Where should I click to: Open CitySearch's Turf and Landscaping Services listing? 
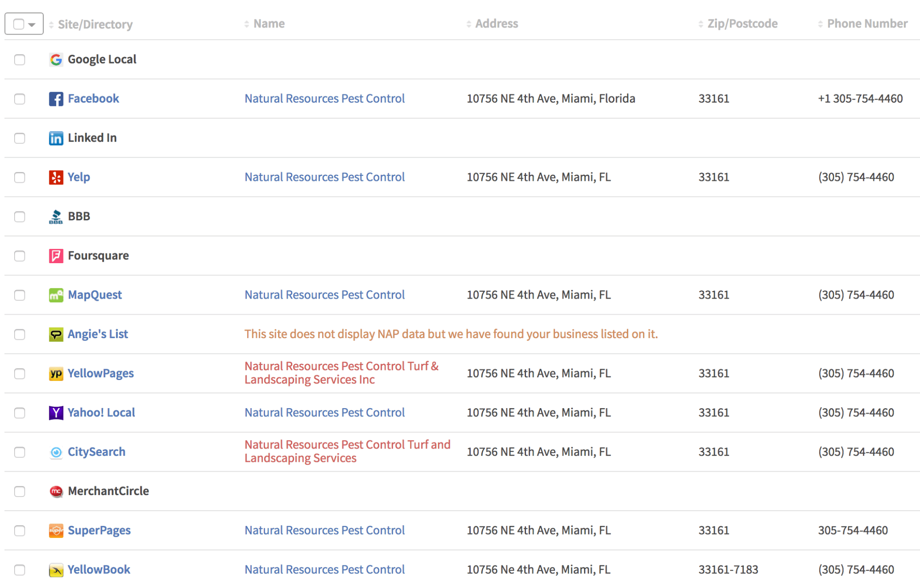[347, 452]
